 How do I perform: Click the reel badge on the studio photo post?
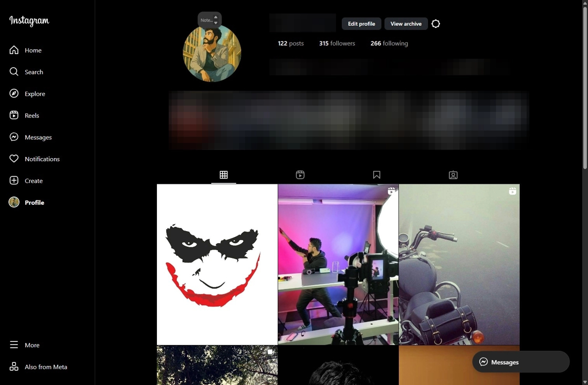tap(391, 191)
